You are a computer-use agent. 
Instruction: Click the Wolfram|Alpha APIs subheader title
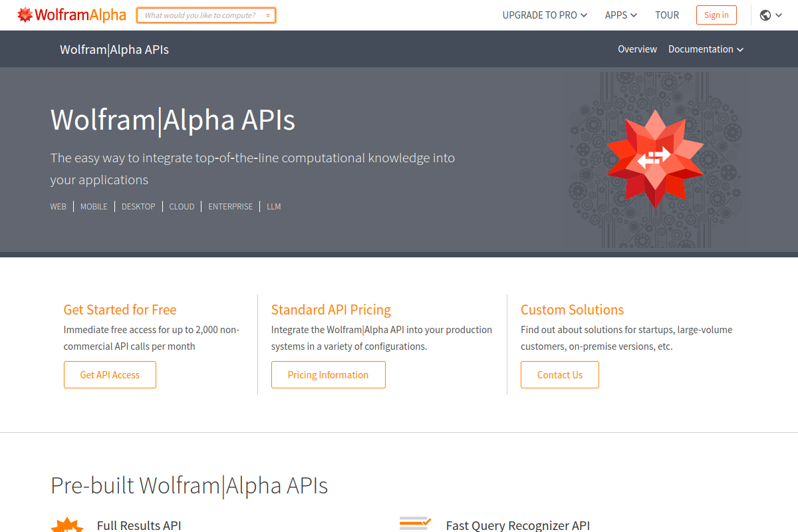click(x=114, y=50)
